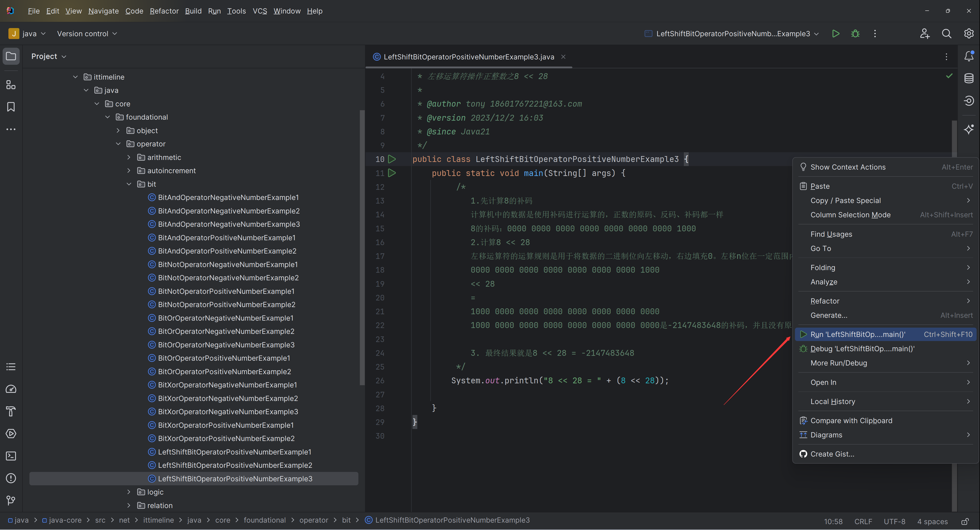Open IDE settings gear icon
The width and height of the screenshot is (980, 530).
pyautogui.click(x=969, y=33)
